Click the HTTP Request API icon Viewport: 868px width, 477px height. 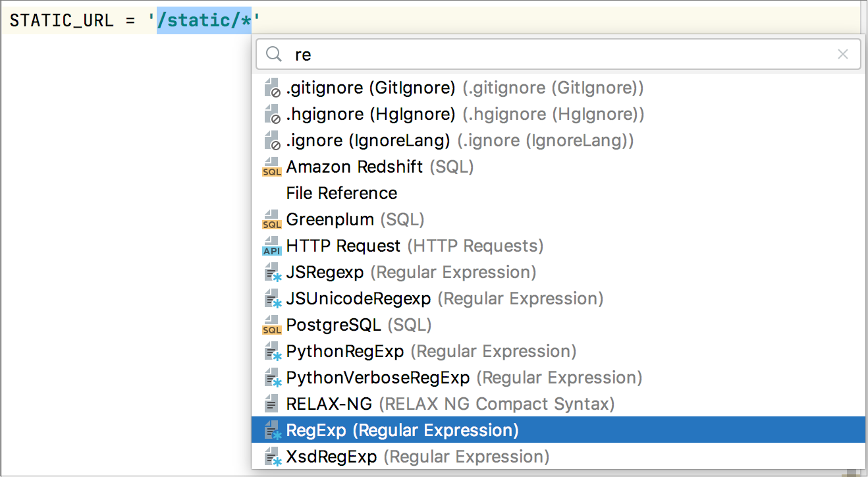272,246
